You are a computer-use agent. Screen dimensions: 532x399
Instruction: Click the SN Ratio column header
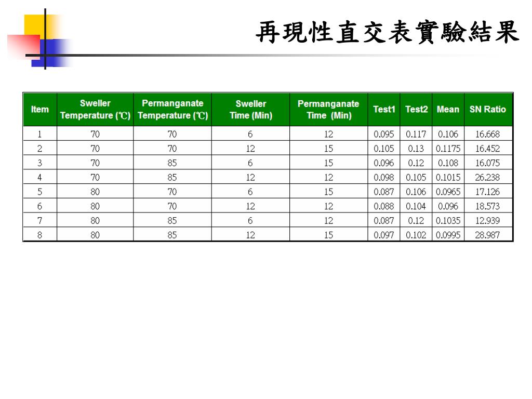point(488,109)
